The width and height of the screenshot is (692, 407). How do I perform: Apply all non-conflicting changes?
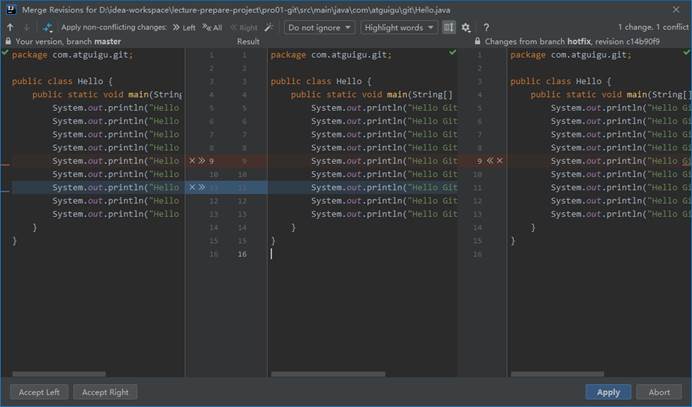click(211, 28)
